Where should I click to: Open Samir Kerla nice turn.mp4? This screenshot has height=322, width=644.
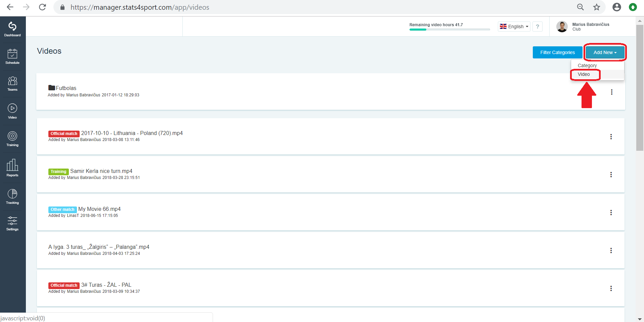101,171
